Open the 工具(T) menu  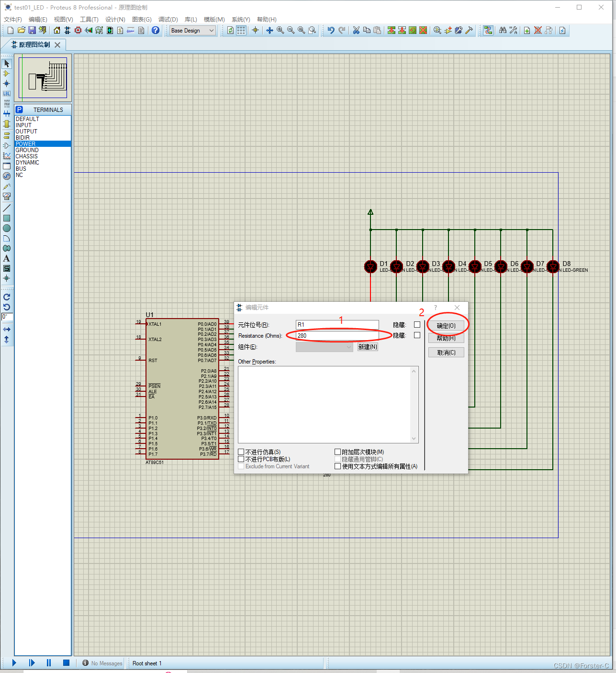pos(89,20)
